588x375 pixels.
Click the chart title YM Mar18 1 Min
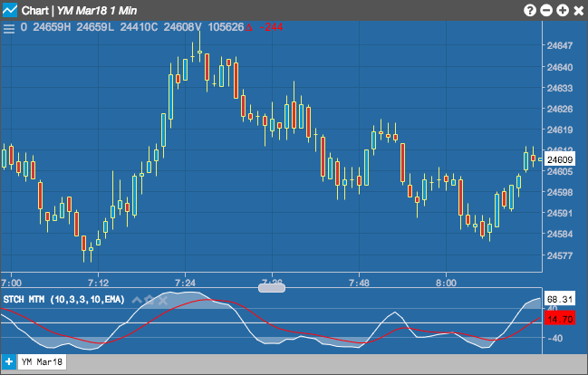(x=97, y=11)
